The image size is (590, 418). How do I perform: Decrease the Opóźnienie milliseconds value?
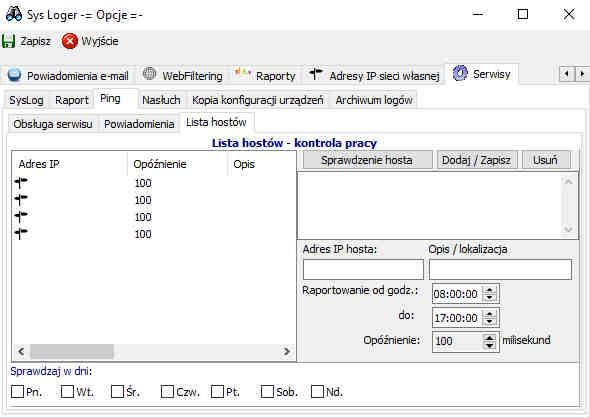click(490, 345)
